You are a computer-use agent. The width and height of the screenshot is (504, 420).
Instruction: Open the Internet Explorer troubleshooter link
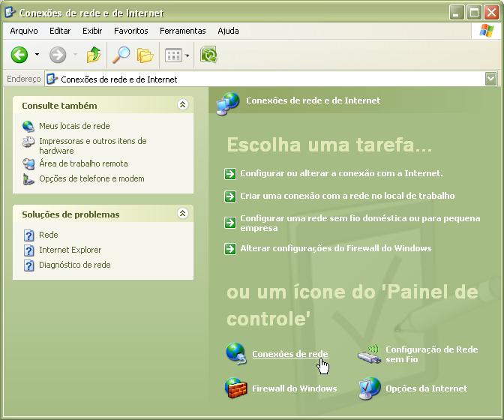[70, 250]
